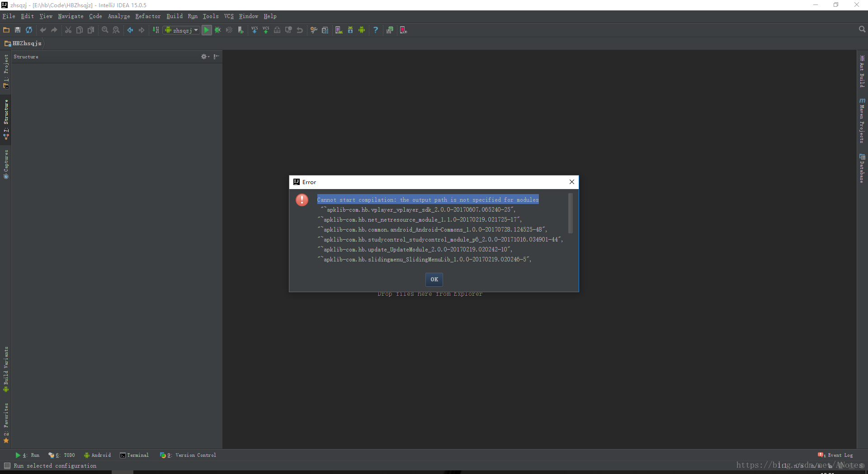Screen dimensions: 868x474
Task: Open the File menu
Action: coord(9,16)
